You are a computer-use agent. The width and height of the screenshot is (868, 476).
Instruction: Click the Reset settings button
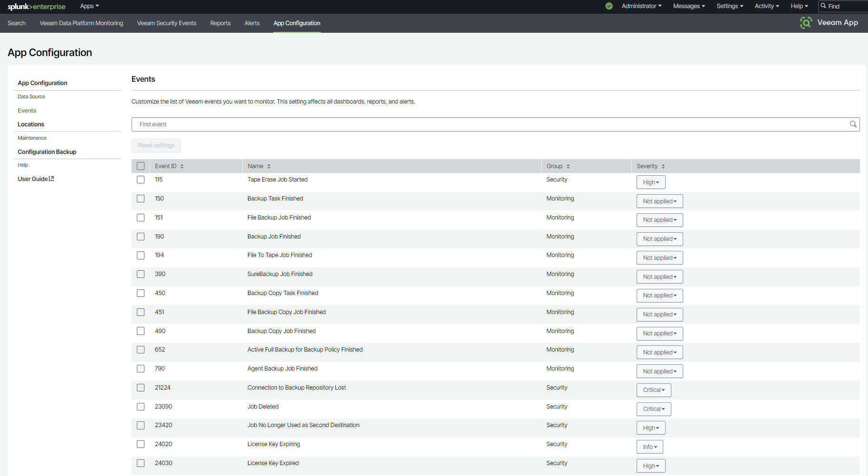pos(156,145)
